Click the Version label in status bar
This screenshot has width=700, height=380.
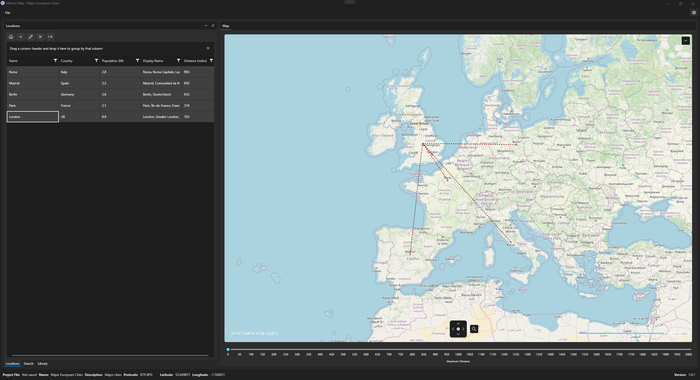click(681, 375)
